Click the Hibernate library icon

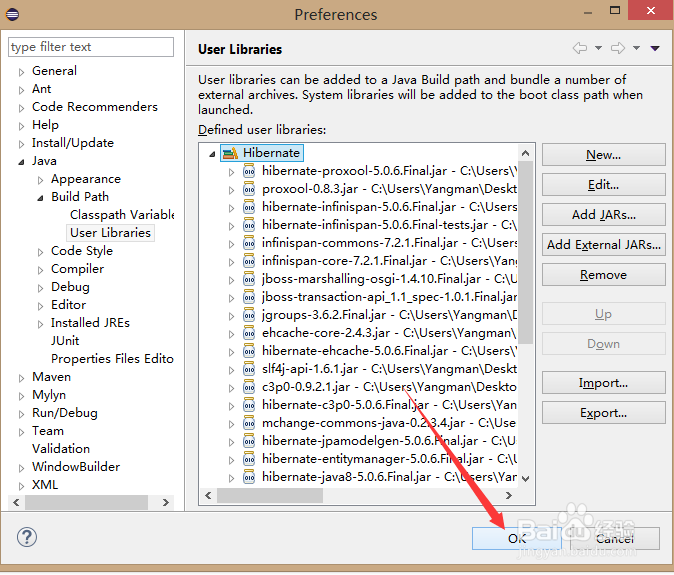point(230,153)
